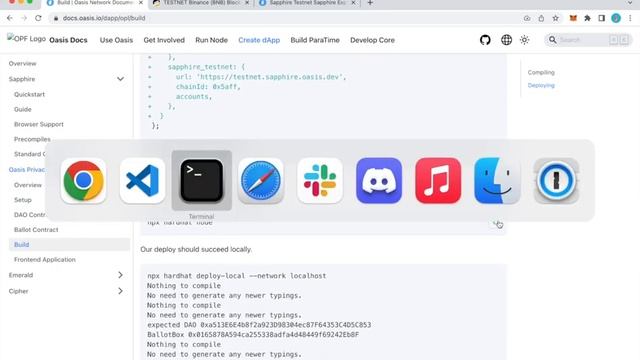Open Browser Support sidebar page
Image resolution: width=640 pixels, height=360 pixels.
[39, 124]
